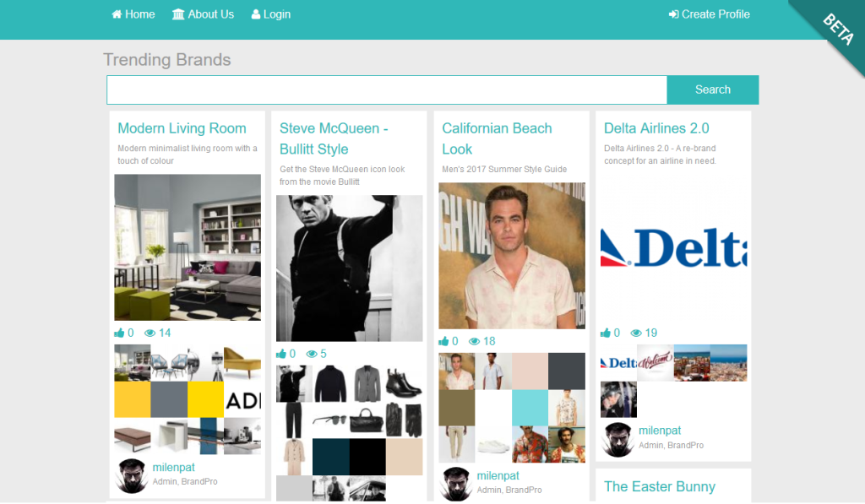865x504 pixels.
Task: Select the sunglasses thumbnail
Action: click(x=331, y=420)
